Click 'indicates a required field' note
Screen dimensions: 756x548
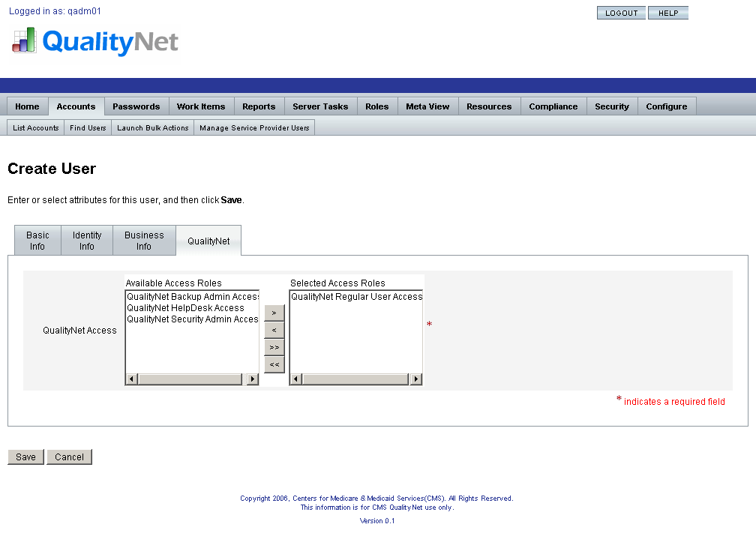pyautogui.click(x=674, y=402)
